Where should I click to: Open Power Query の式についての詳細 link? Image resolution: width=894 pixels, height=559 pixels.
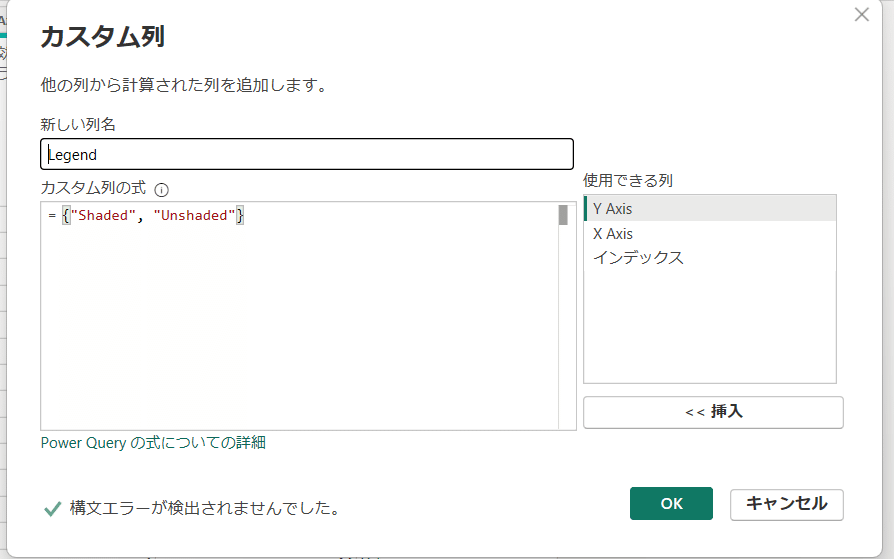coord(153,443)
